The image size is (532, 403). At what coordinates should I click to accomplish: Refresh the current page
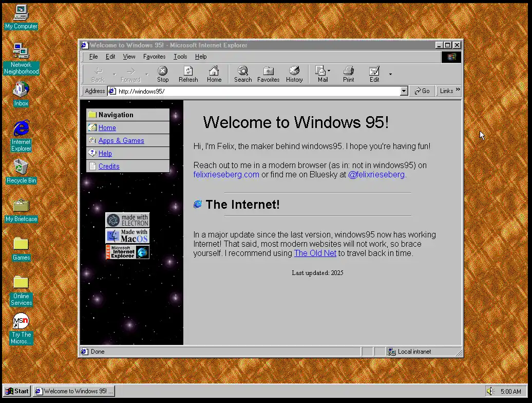coord(188,75)
